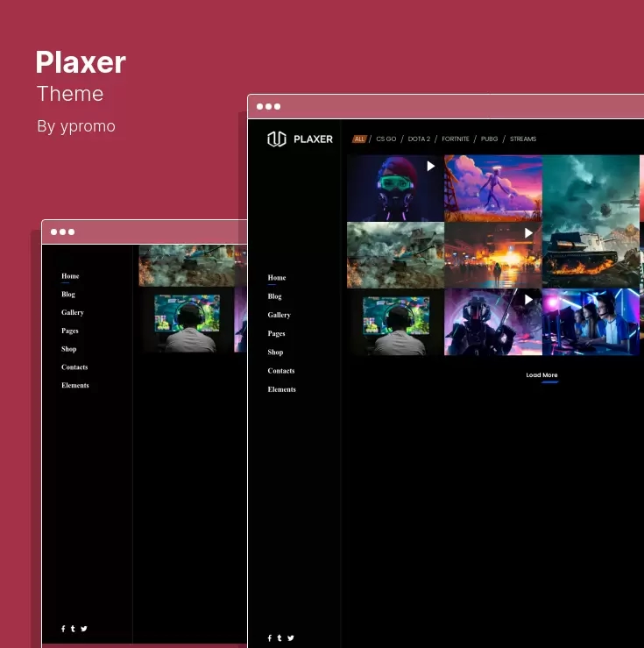Filter gallery by FORTNITE
This screenshot has height=648, width=644.
(456, 139)
